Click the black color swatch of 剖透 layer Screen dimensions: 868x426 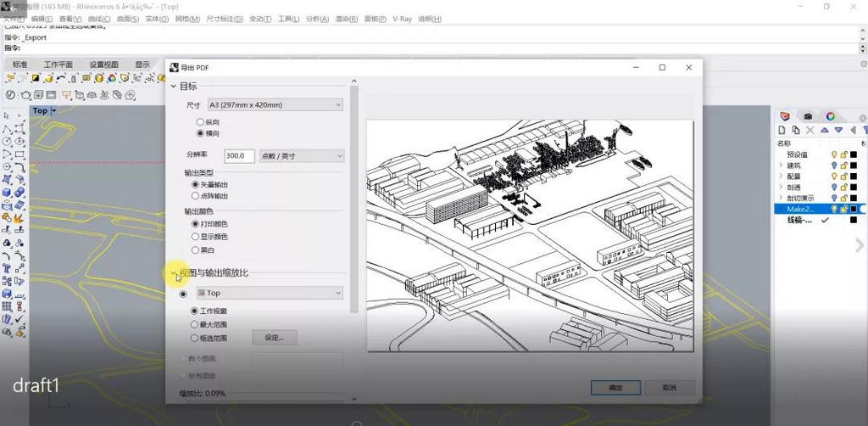854,188
